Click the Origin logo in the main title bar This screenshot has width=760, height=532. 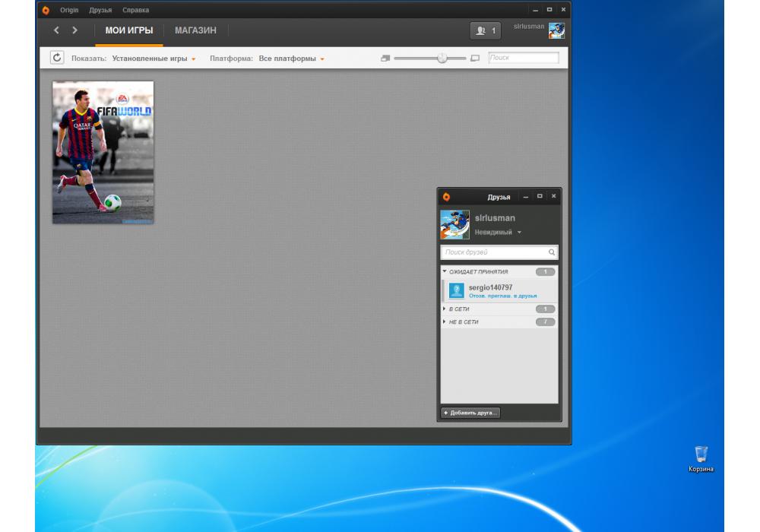point(46,10)
